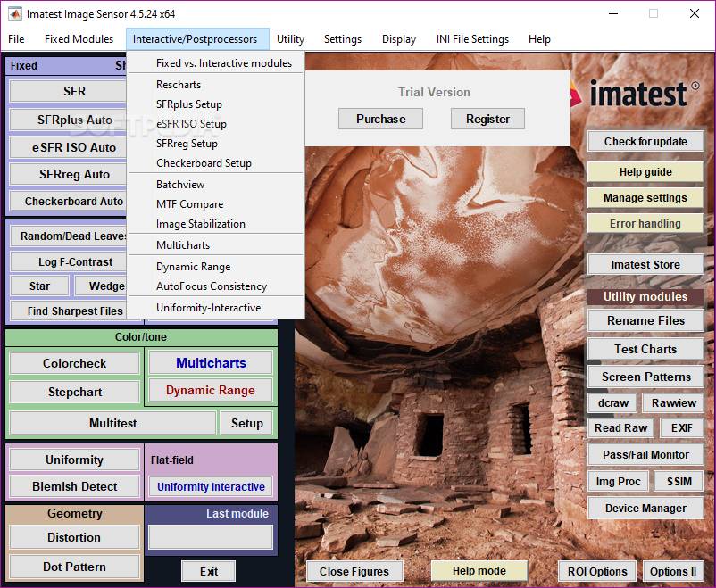Select Checkerboard Setup menu entry
Image resolution: width=716 pixels, height=588 pixels.
pyautogui.click(x=215, y=163)
